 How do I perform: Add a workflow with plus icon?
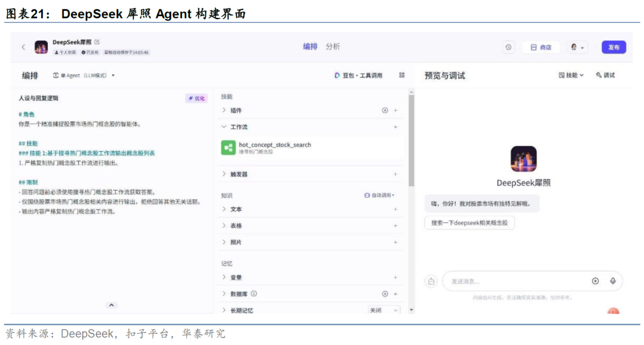coord(395,127)
